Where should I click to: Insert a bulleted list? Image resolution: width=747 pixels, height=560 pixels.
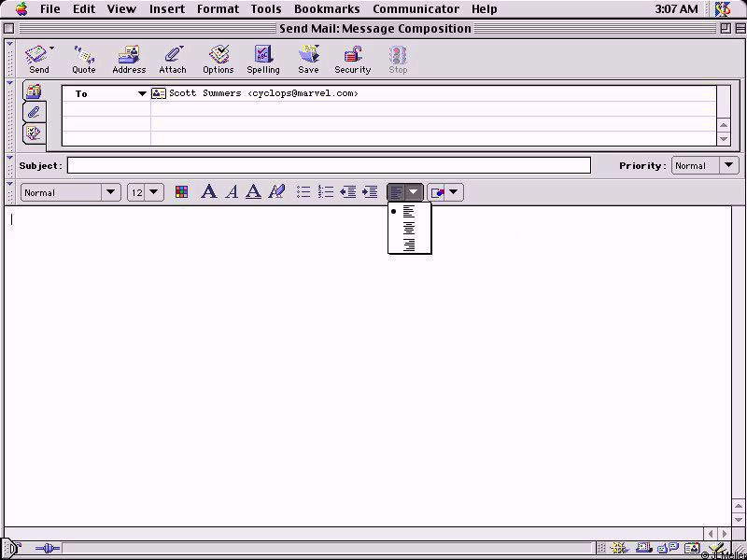pos(303,192)
